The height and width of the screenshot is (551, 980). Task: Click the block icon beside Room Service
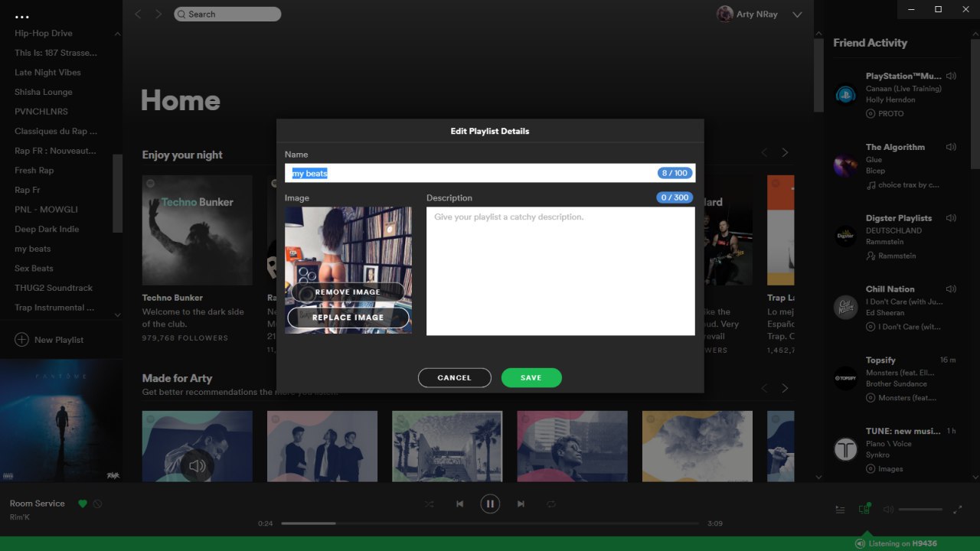97,504
